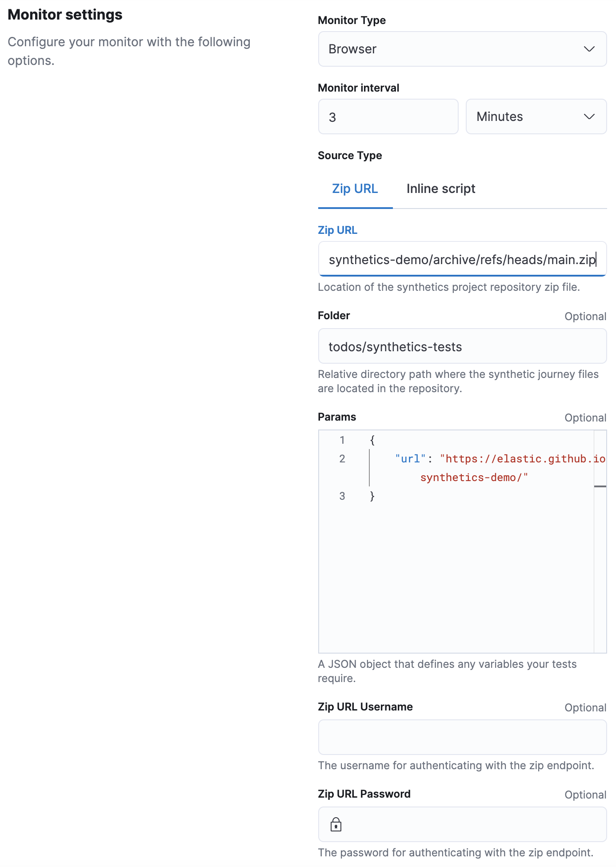Screen dimensions: 616x867
Task: Click the Folder input field
Action: (x=462, y=346)
